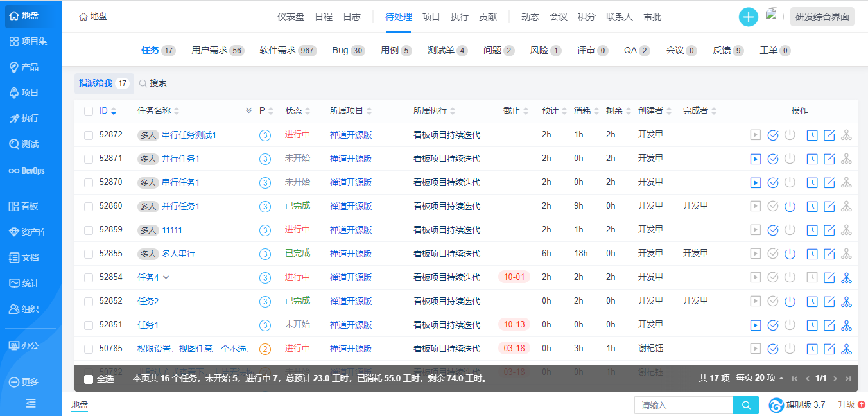
Task: Check the box for task 52860
Action: (89, 206)
